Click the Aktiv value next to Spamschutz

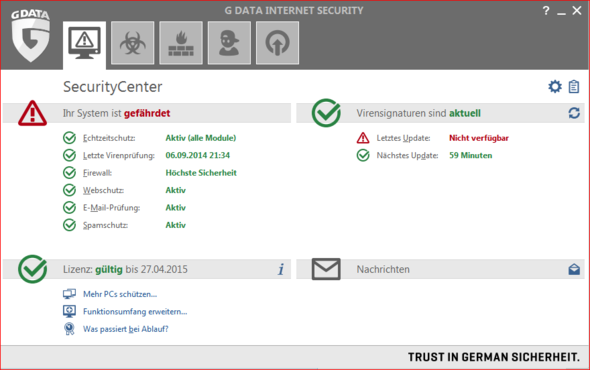pos(176,225)
